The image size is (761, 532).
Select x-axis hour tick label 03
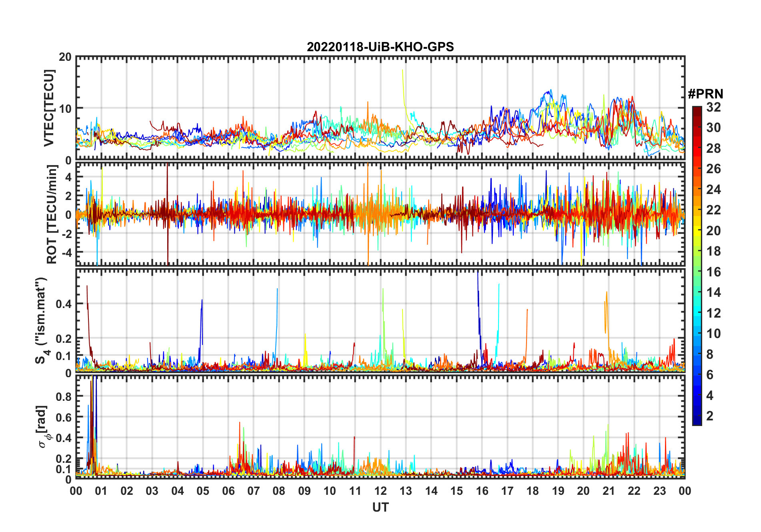152,491
